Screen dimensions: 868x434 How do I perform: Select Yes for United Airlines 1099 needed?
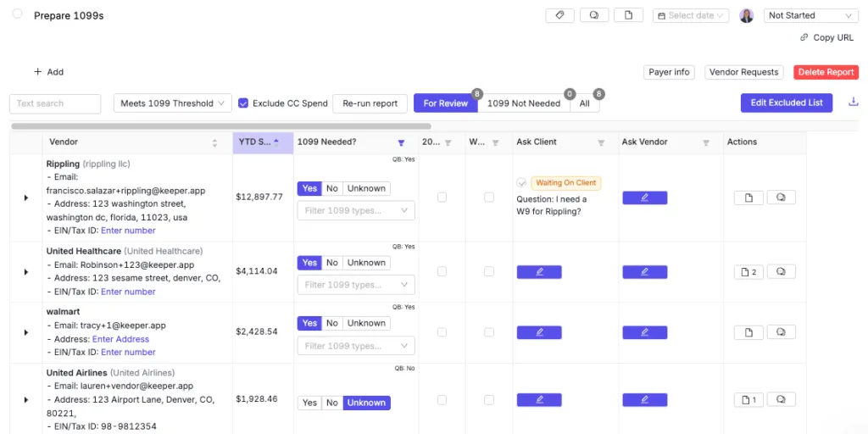[310, 403]
